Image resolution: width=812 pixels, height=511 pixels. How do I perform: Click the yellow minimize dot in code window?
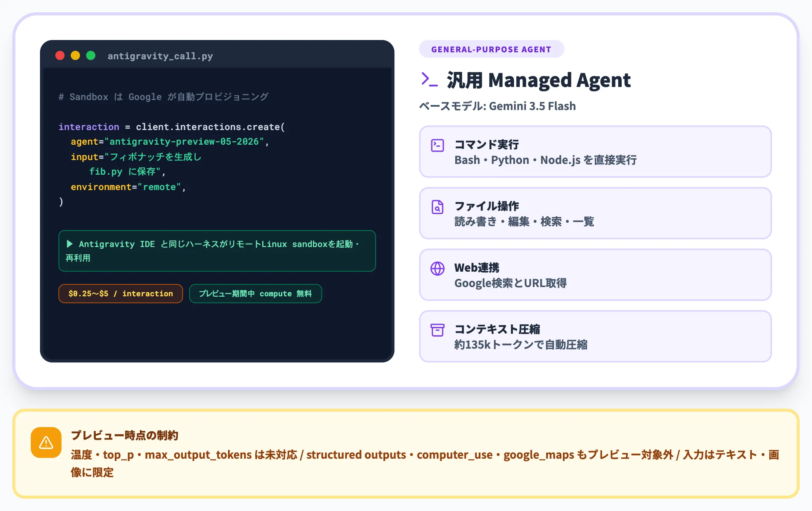[75, 56]
